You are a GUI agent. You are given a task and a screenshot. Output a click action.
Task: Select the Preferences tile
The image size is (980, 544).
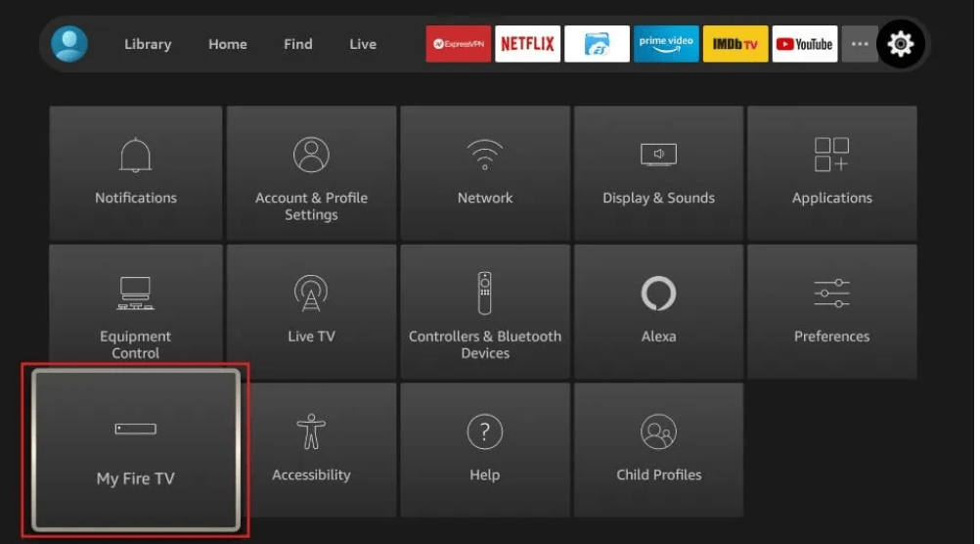point(831,311)
